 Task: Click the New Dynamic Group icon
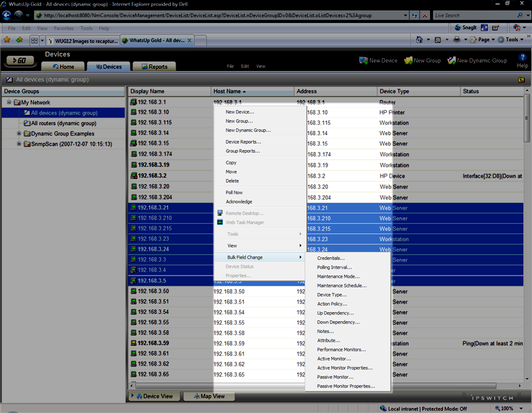pyautogui.click(x=451, y=61)
